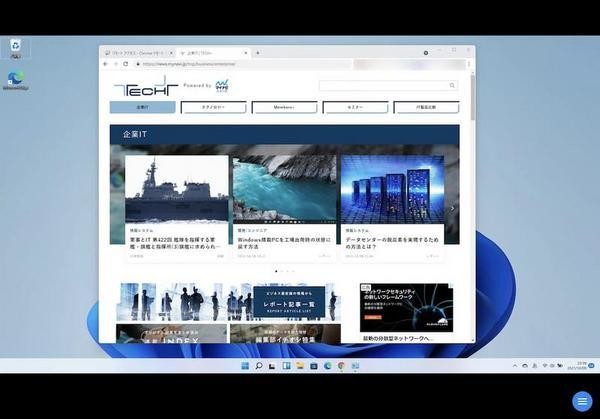The image size is (600, 419).
Task: Open Task View from the taskbar
Action: [272, 366]
